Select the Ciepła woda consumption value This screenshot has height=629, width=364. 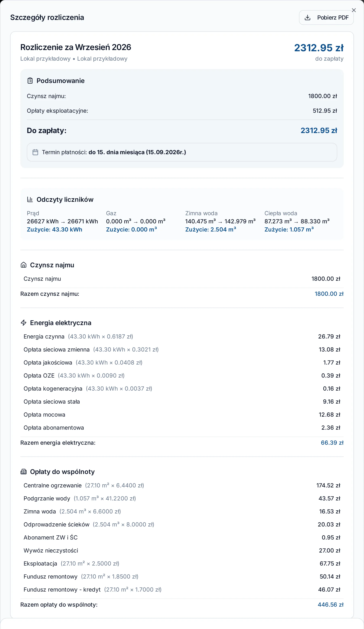[289, 229]
